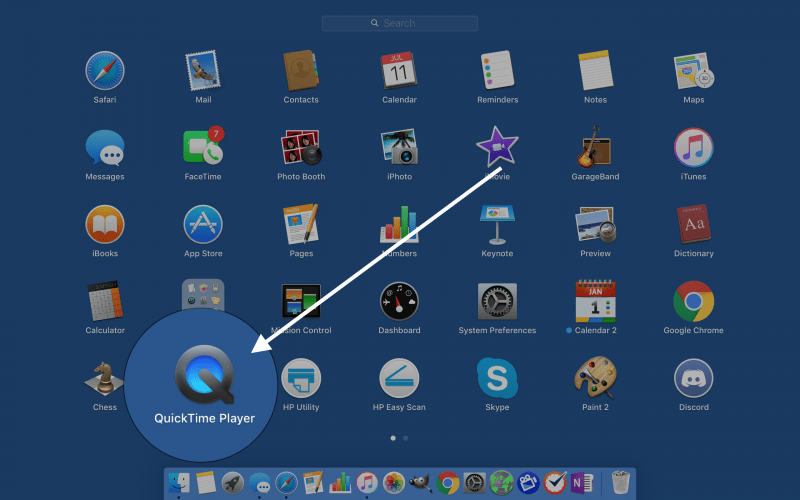Open the Discord app
This screenshot has height=500, width=800.
[x=693, y=378]
